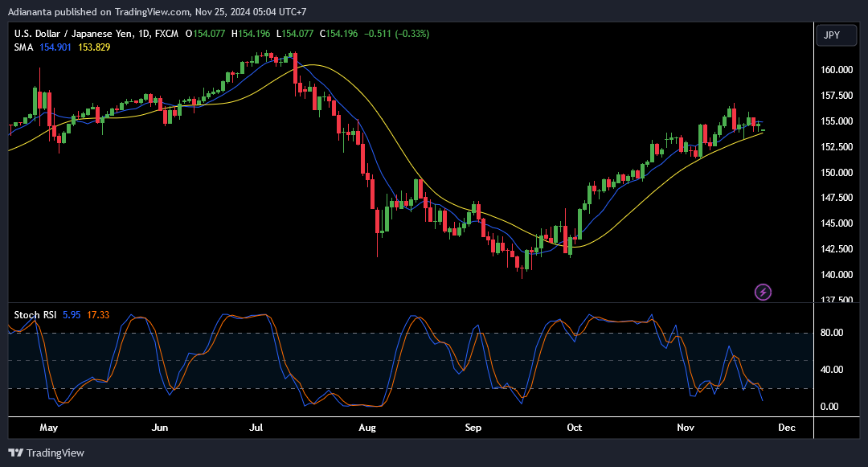This screenshot has height=467, width=868.
Task: Click the Sep label on time axis
Action: click(473, 428)
